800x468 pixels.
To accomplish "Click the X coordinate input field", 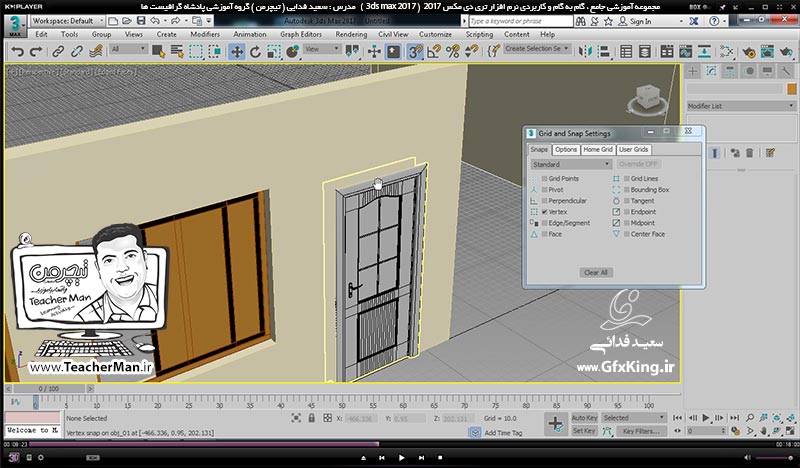I will point(360,418).
